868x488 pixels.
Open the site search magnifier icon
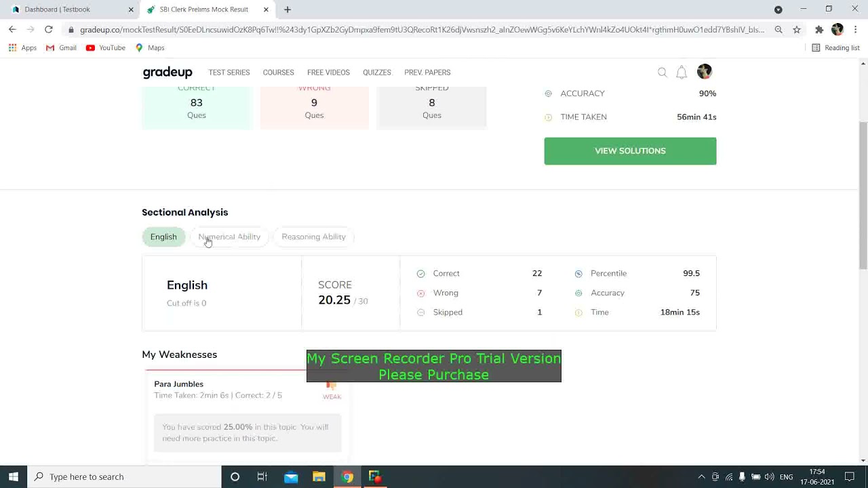click(x=663, y=73)
